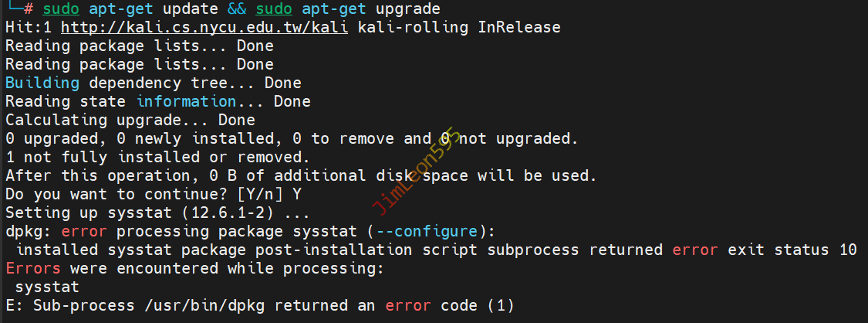This screenshot has height=323, width=868.
Task: Click the standalone "sysstat" line
Action: point(46,287)
